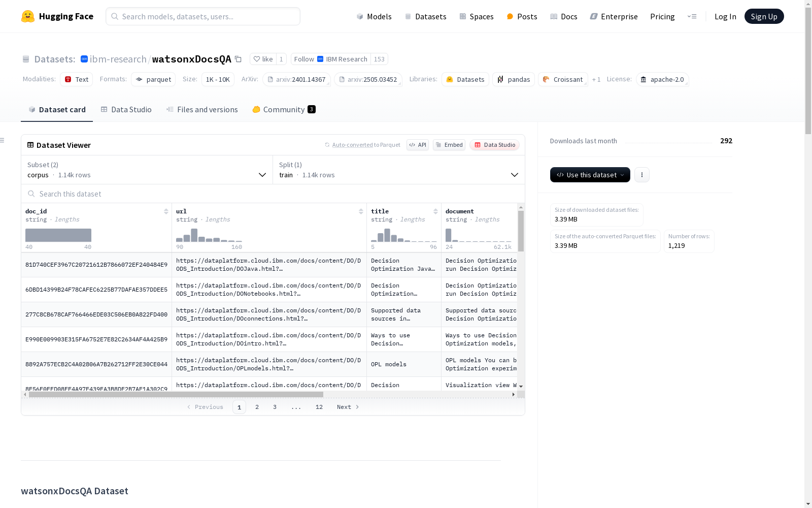812x508 pixels.
Task: Open the Split train dropdown
Action: coord(399,170)
